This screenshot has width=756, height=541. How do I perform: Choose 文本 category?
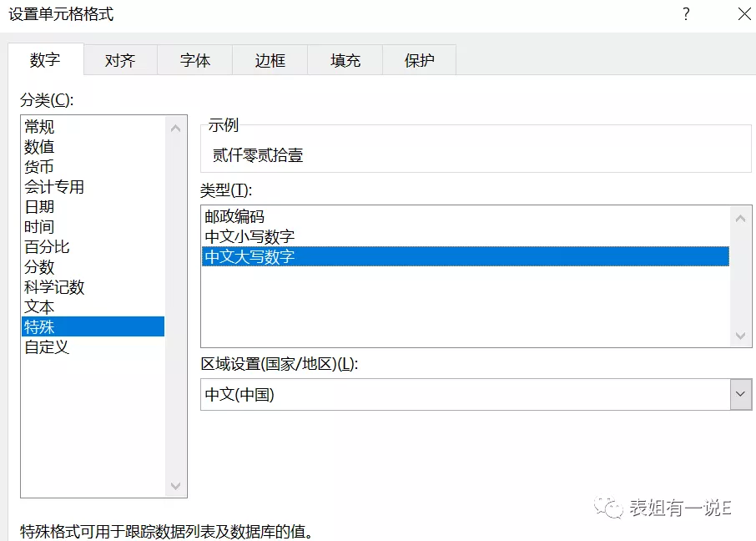tap(93, 307)
